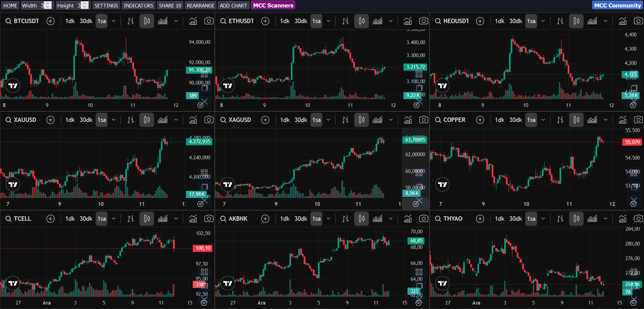Click the Height number input field
Viewport: 644px width, 309px height.
click(x=82, y=5)
